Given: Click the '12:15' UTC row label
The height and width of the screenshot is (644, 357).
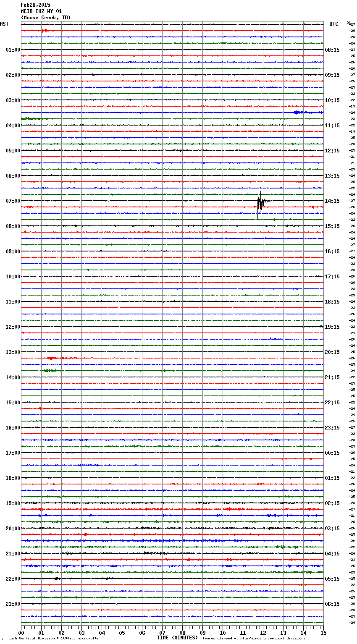Looking at the screenshot, I should point(332,151).
